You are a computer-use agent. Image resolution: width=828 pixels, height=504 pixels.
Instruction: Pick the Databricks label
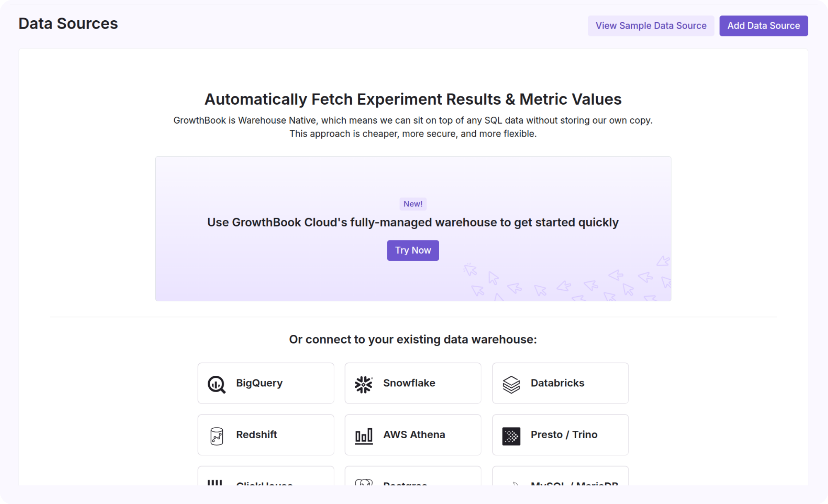(557, 383)
